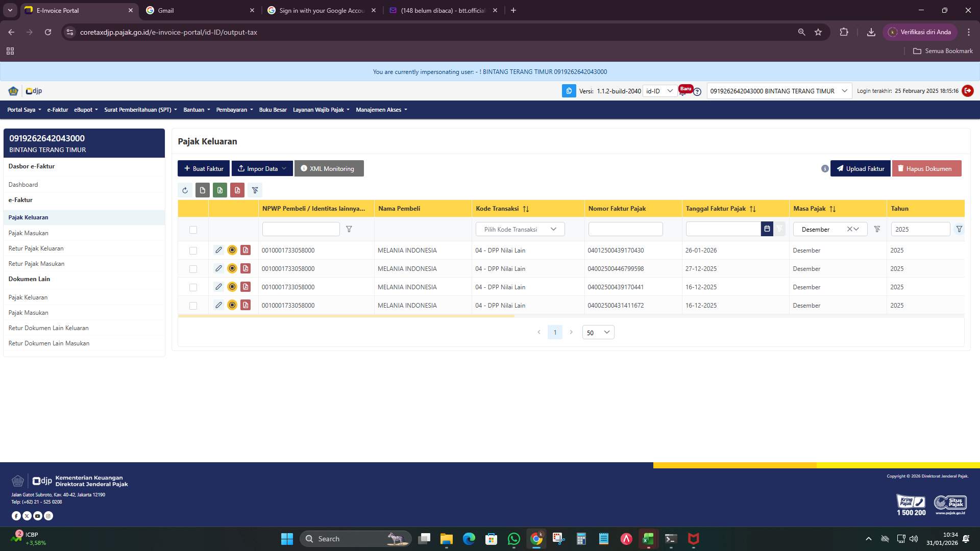Open the info tooltip beside Upload Faktur
The width and height of the screenshot is (980, 551).
825,168
